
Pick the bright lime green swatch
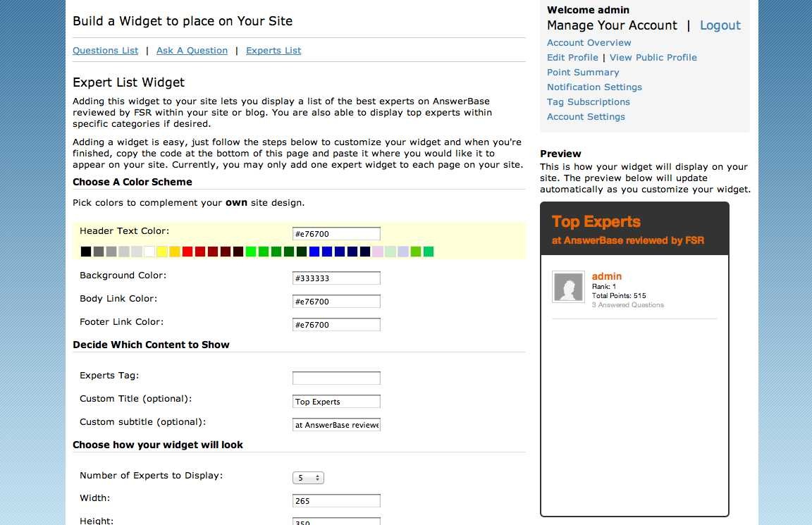(251, 252)
